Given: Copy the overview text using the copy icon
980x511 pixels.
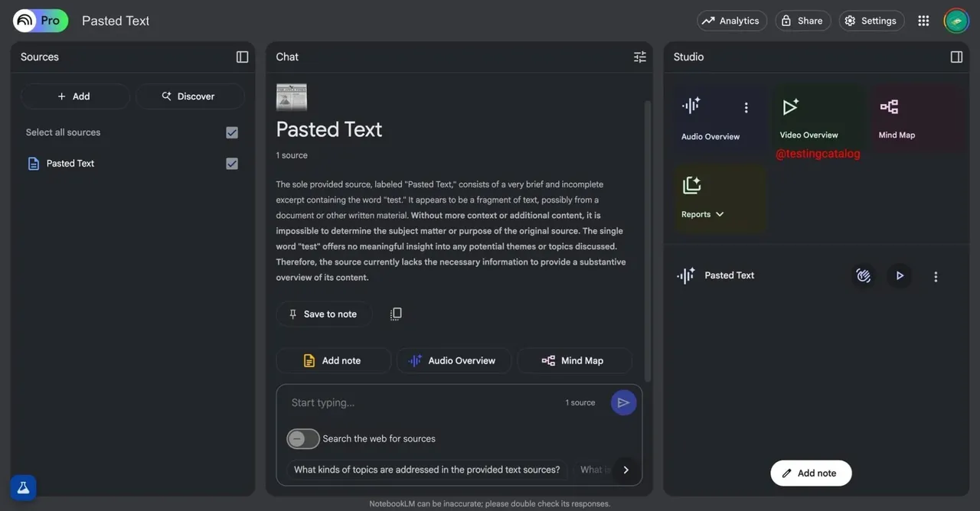Looking at the screenshot, I should pos(396,313).
